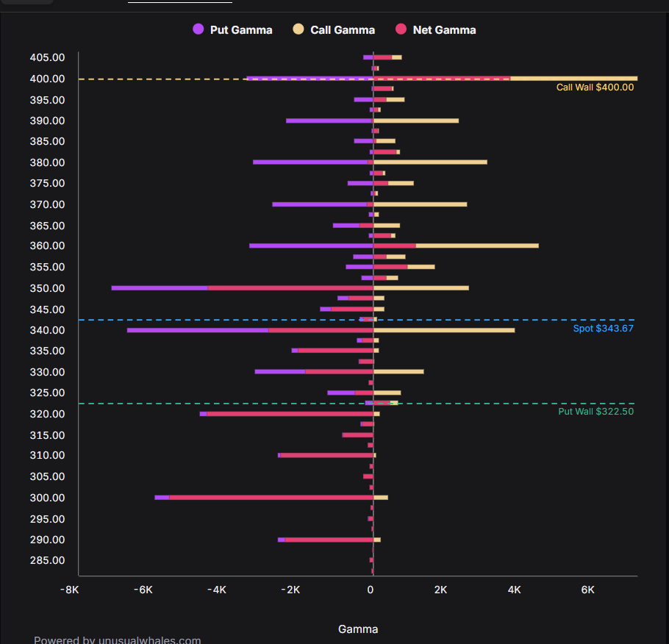
Task: Click the 320.00 strike axis label
Action: click(x=47, y=414)
